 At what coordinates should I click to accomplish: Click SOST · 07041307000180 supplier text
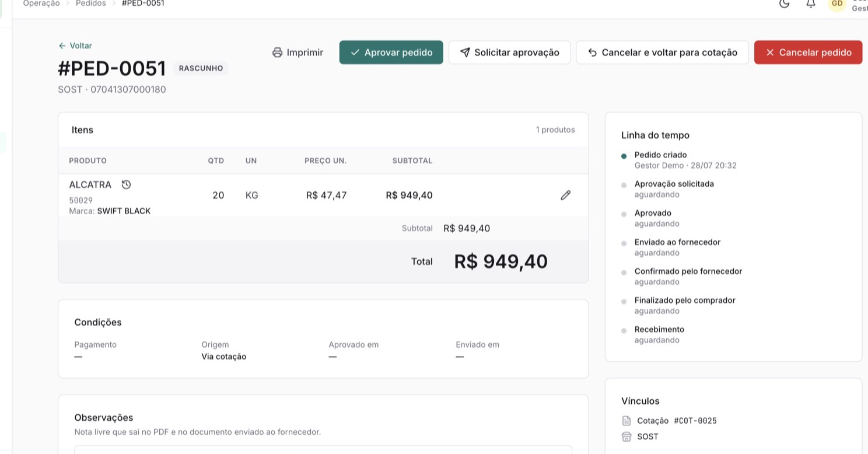tap(112, 90)
